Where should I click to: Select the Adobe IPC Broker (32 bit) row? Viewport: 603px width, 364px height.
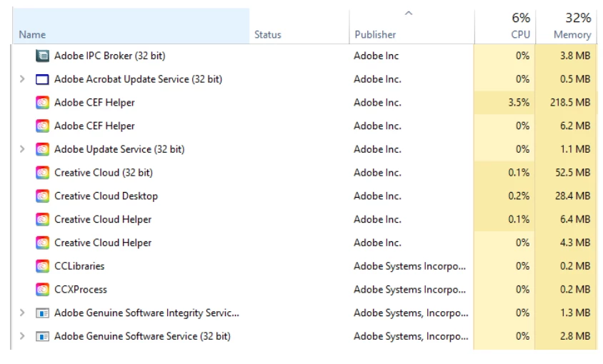[304, 56]
